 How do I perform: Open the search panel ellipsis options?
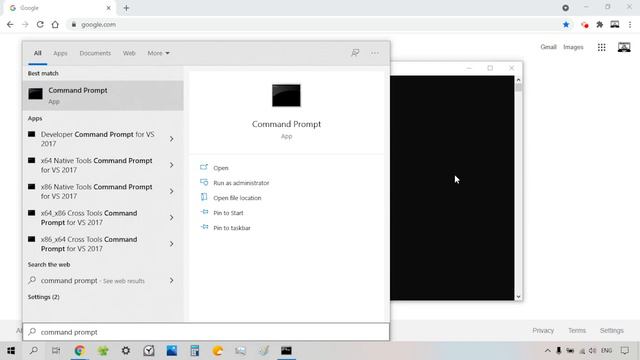click(x=375, y=53)
